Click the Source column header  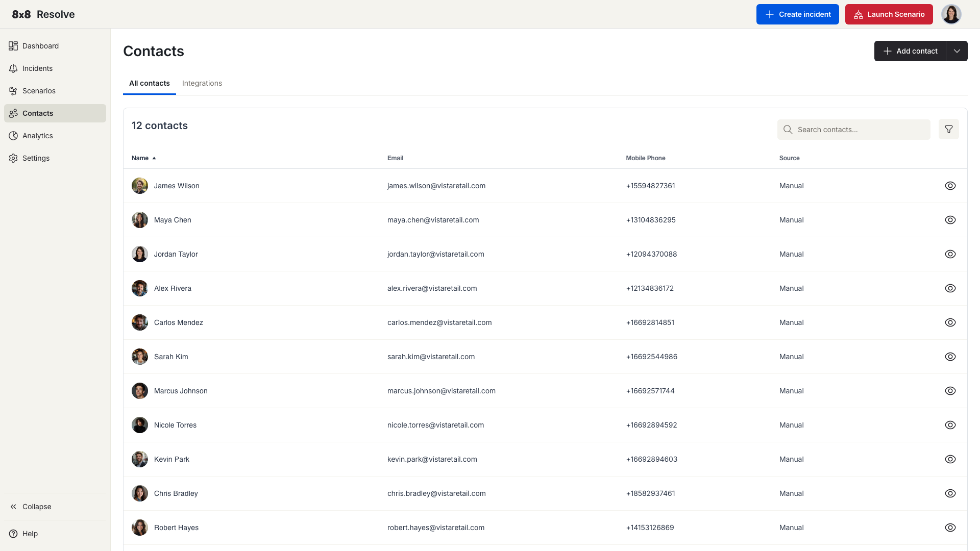click(x=789, y=158)
